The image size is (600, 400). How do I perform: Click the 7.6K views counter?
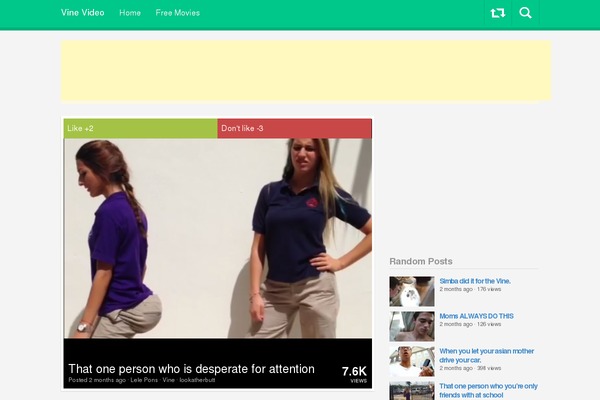[354, 374]
